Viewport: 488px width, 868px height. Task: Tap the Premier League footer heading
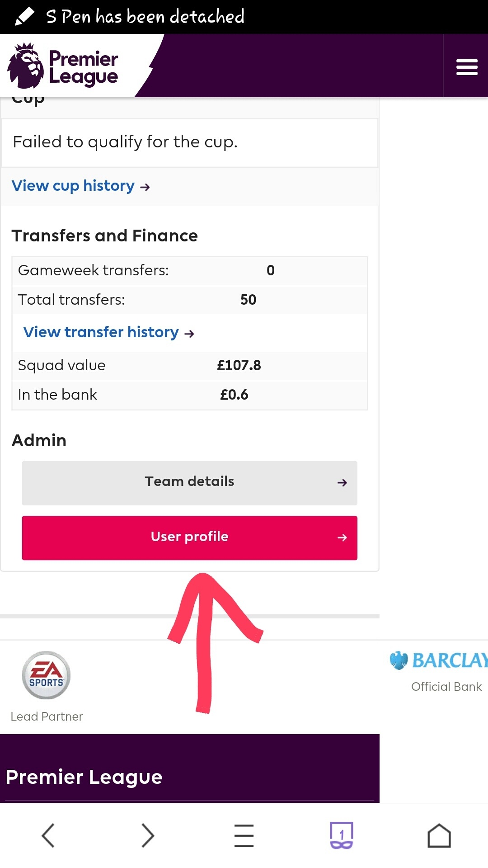pyautogui.click(x=84, y=777)
